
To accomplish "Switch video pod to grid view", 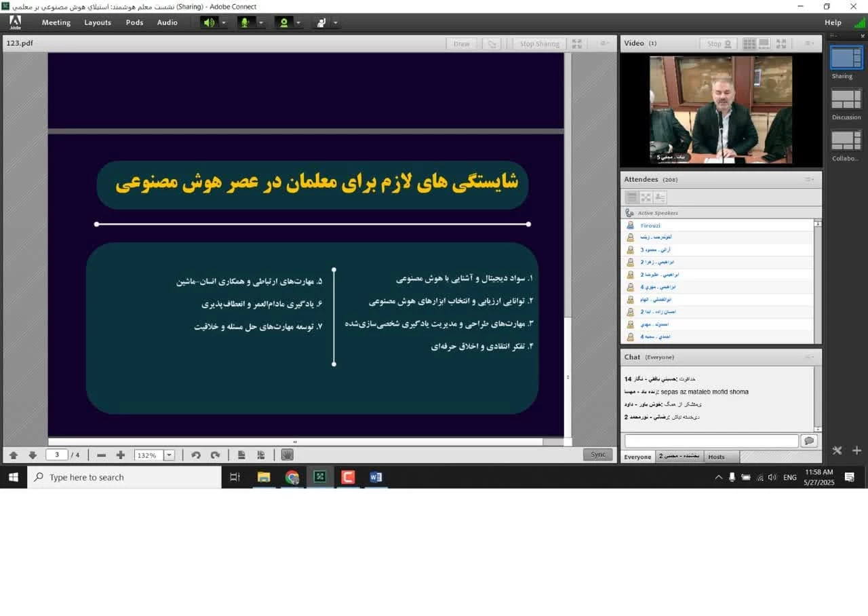I will pos(749,43).
